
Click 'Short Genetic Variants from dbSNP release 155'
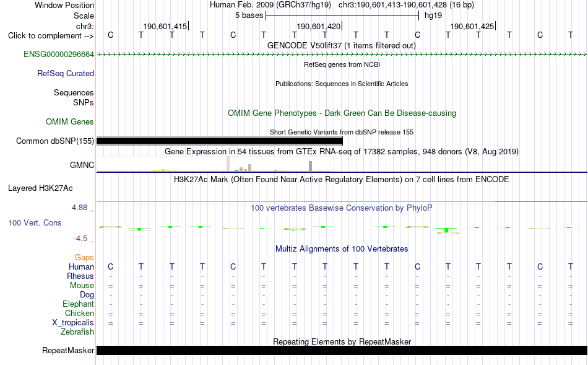tap(342, 132)
